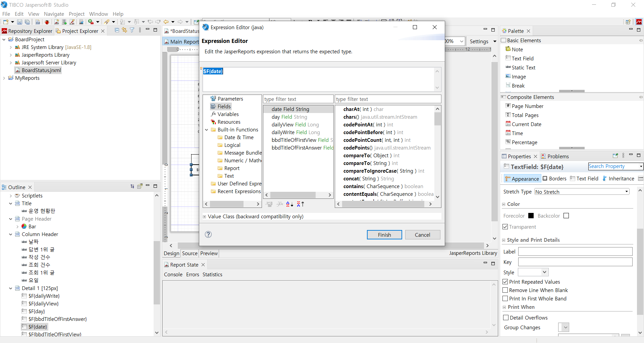Open the Group Changes dropdown

click(564, 327)
